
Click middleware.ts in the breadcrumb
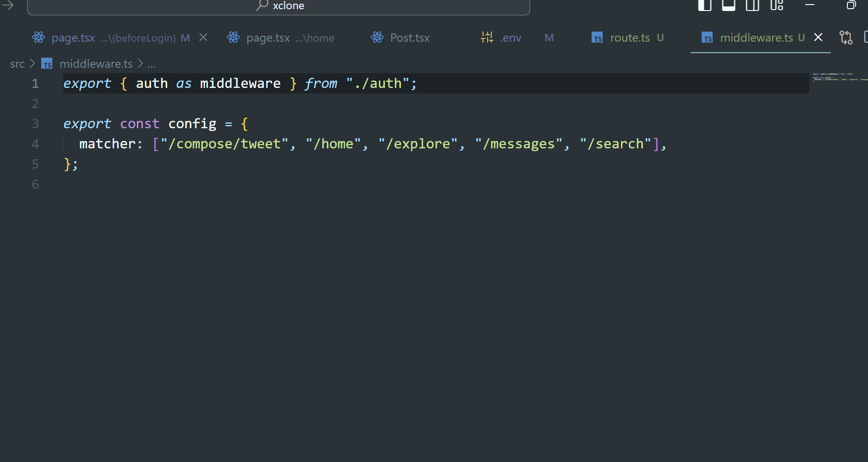(96, 64)
